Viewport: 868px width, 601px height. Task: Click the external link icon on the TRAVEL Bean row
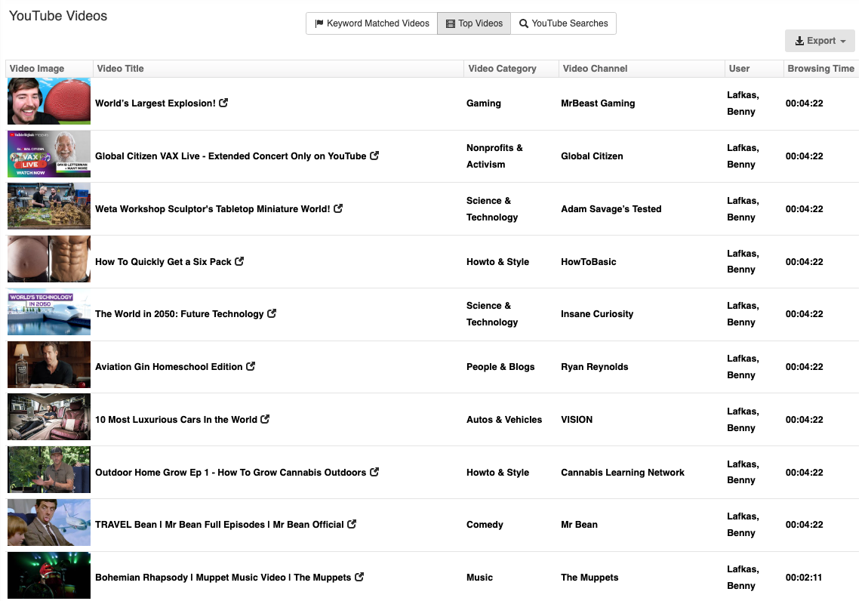[351, 523]
